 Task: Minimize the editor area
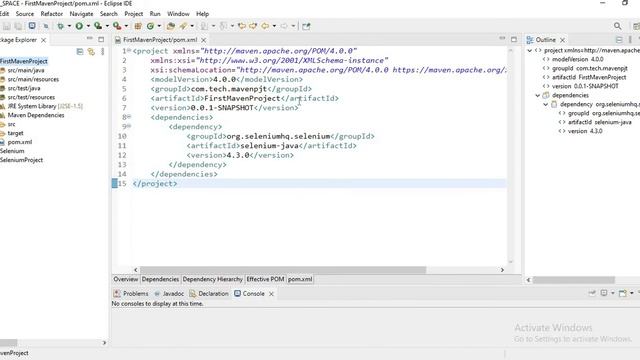tap(502, 38)
